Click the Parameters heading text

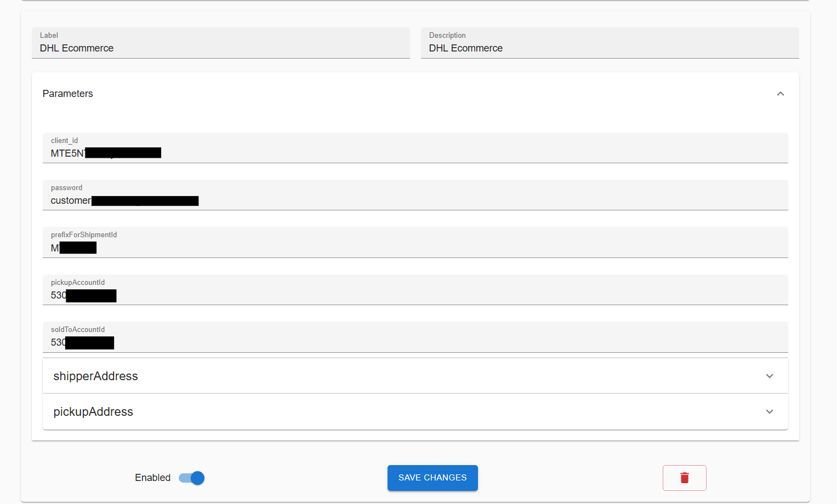click(x=67, y=94)
